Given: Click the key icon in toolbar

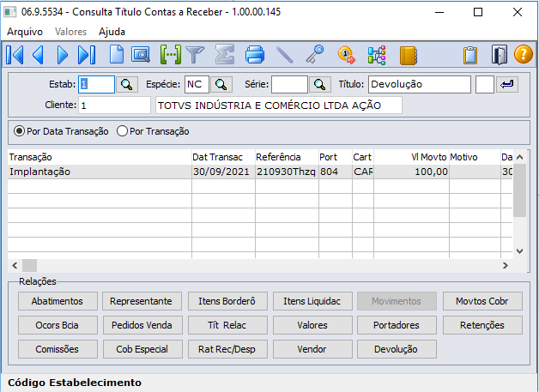Looking at the screenshot, I should pos(315,55).
